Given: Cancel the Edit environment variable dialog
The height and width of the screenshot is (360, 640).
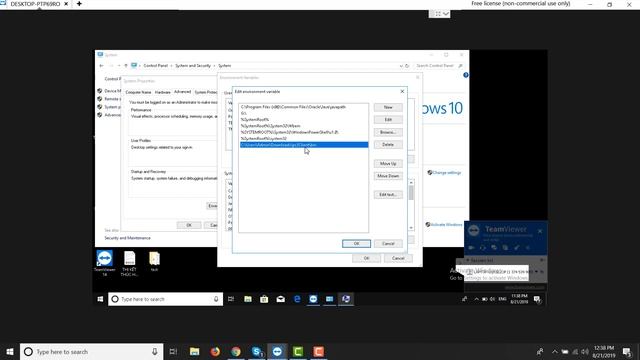Looking at the screenshot, I should point(388,244).
